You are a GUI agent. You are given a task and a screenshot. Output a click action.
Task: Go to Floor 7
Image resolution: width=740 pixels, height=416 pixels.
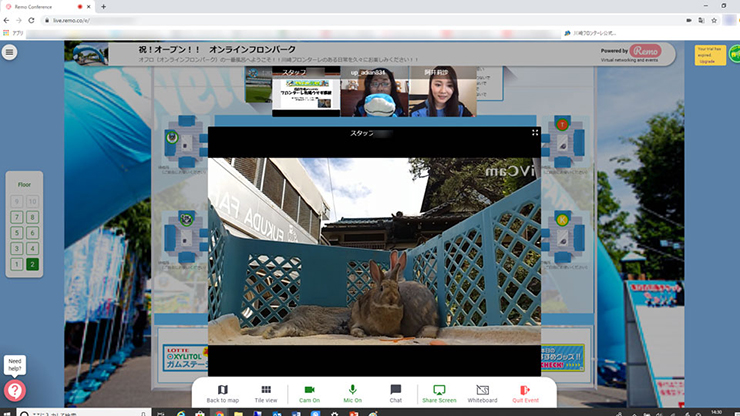coord(17,217)
